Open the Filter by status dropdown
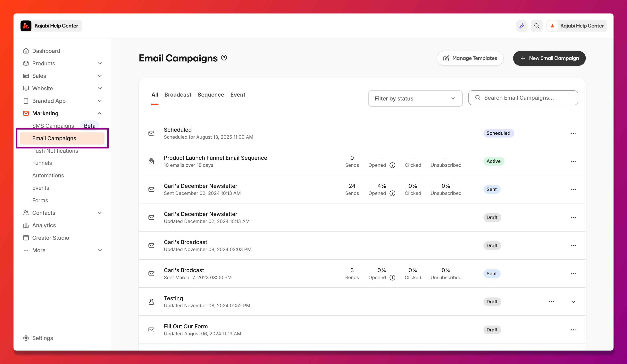 [x=415, y=98]
